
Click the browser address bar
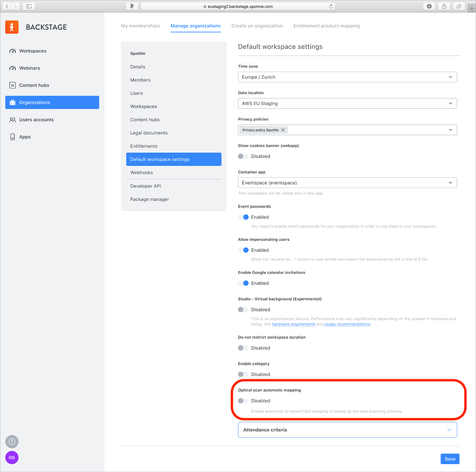(x=238, y=6)
